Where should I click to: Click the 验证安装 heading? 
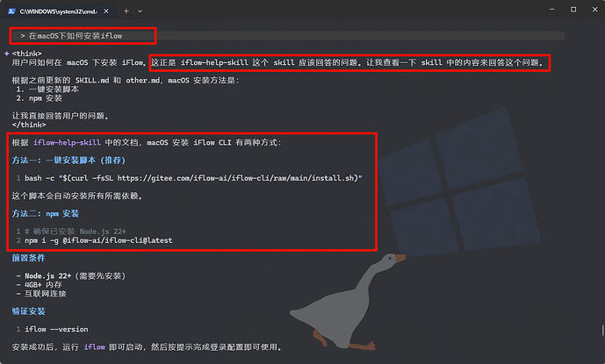coord(28,311)
